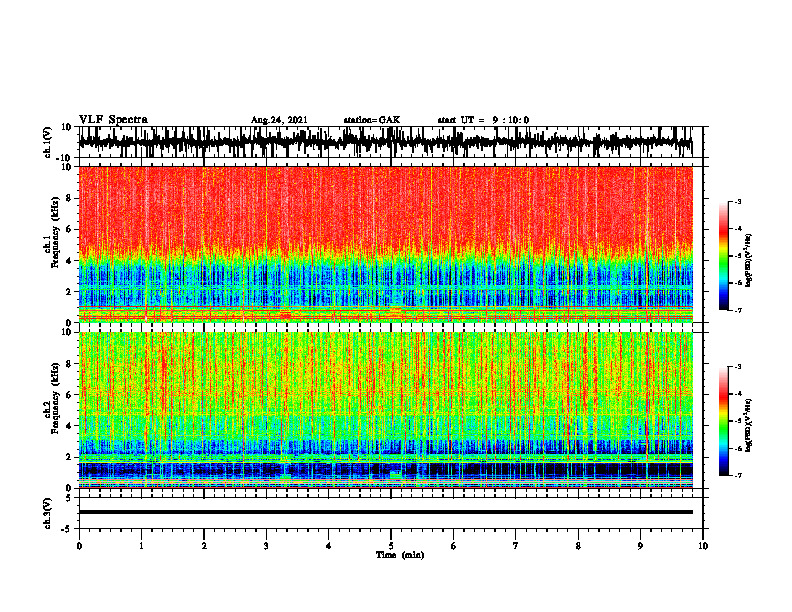The width and height of the screenshot is (792, 612).
Task: Select time axis tick label "2"
Action: [x=204, y=546]
